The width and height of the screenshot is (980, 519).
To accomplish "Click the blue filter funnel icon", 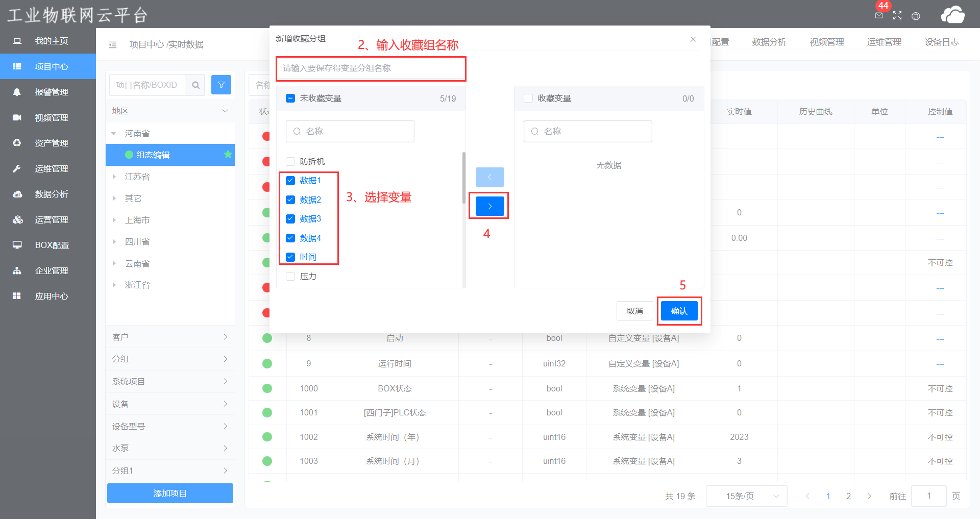I will (221, 85).
